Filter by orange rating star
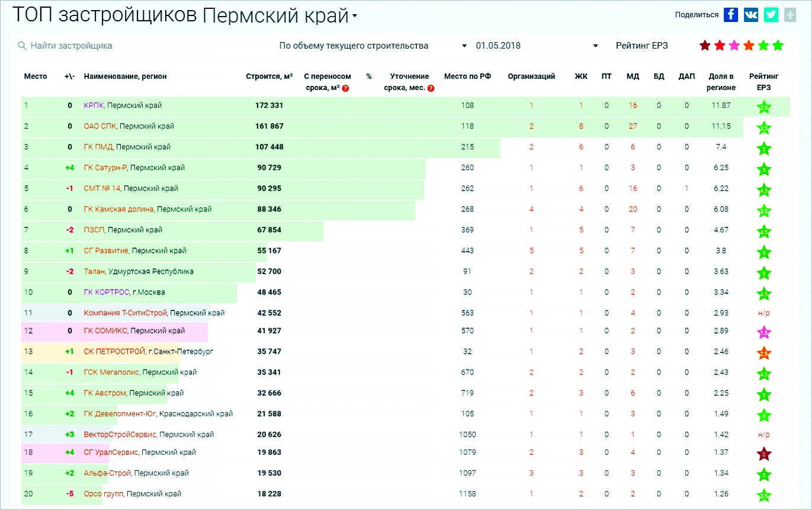Screen dimensions: 812x510 pos(749,46)
